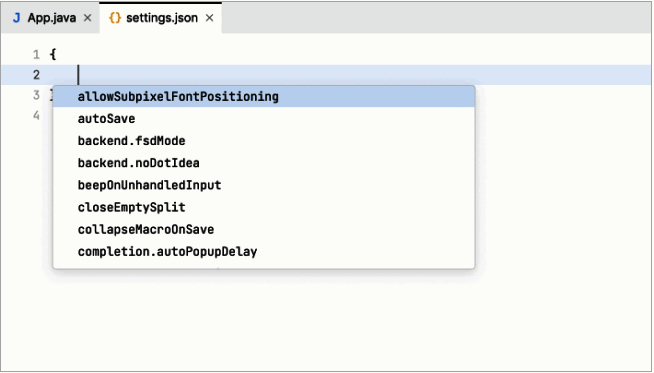Close the settings.json tab
This screenshot has height=373, width=654.
pyautogui.click(x=210, y=18)
